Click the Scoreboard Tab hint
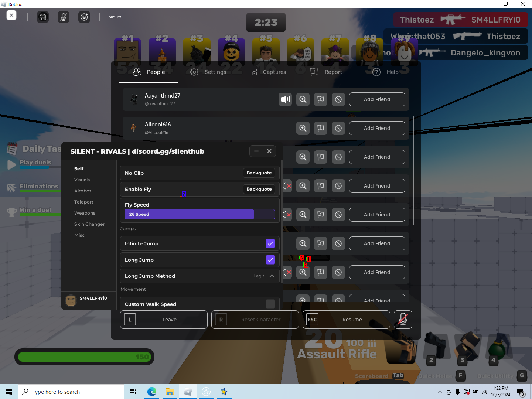The image size is (532, 399). (x=379, y=376)
